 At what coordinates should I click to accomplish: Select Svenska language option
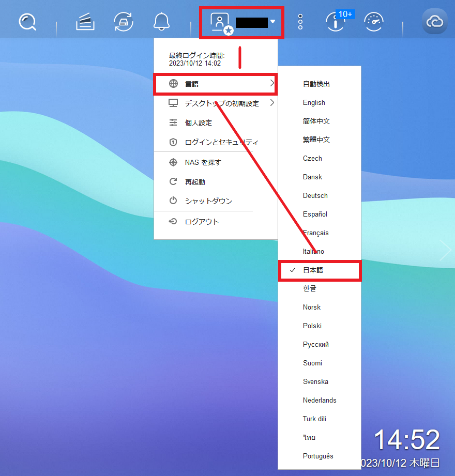[x=320, y=381]
